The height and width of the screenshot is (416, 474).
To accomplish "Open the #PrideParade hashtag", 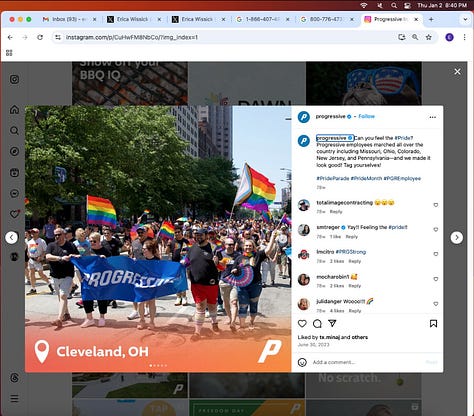I will (x=333, y=178).
